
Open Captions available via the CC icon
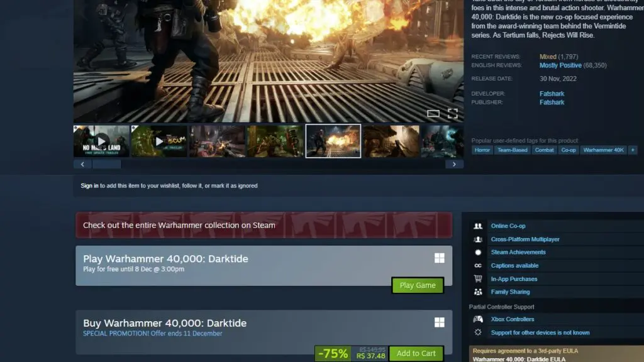point(477,265)
